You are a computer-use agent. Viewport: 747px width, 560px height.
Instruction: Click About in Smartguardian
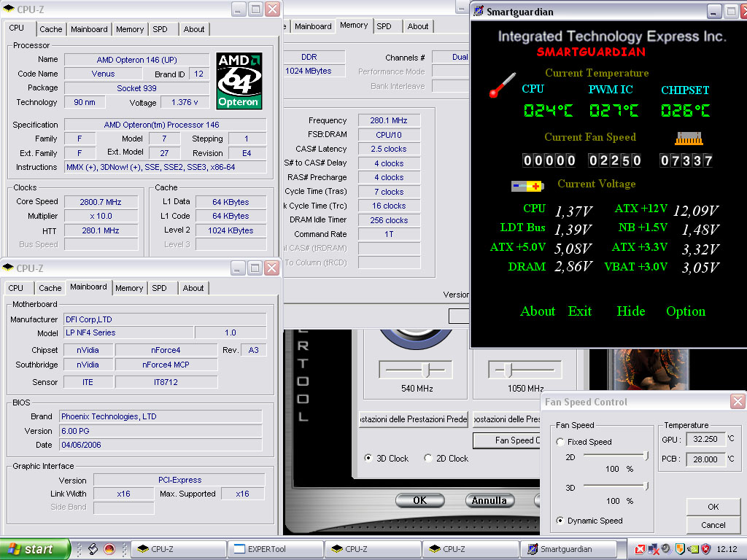(x=538, y=311)
